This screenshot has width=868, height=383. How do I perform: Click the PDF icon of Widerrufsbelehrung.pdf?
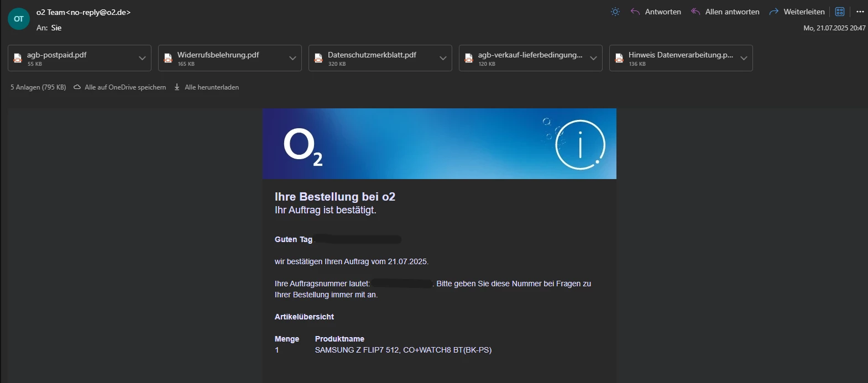point(168,58)
